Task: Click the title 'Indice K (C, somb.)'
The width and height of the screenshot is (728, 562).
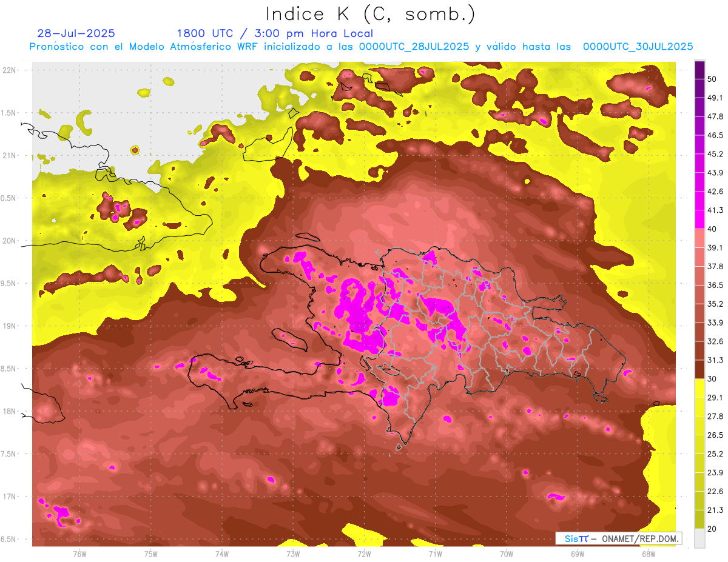Action: pos(371,14)
